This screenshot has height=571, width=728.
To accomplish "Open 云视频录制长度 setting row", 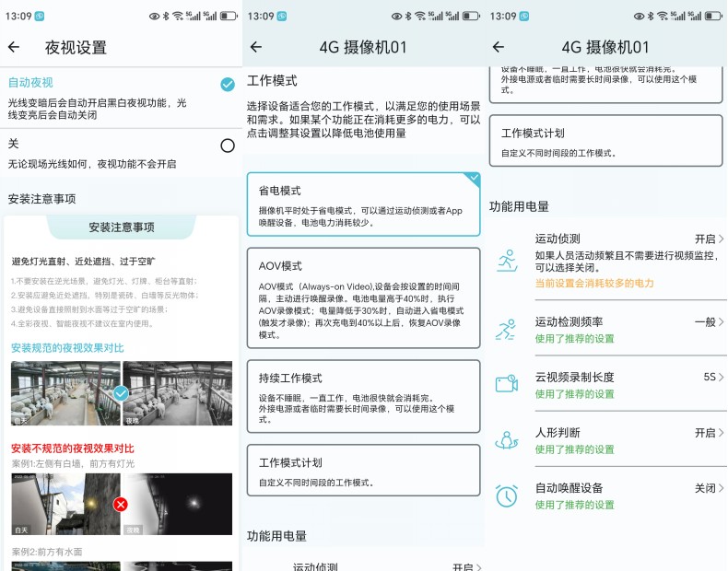I will pos(605,384).
